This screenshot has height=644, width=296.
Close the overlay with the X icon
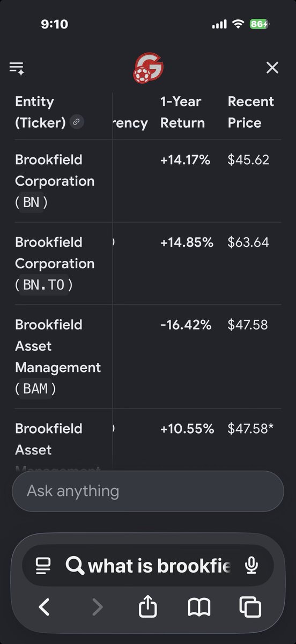click(x=272, y=68)
